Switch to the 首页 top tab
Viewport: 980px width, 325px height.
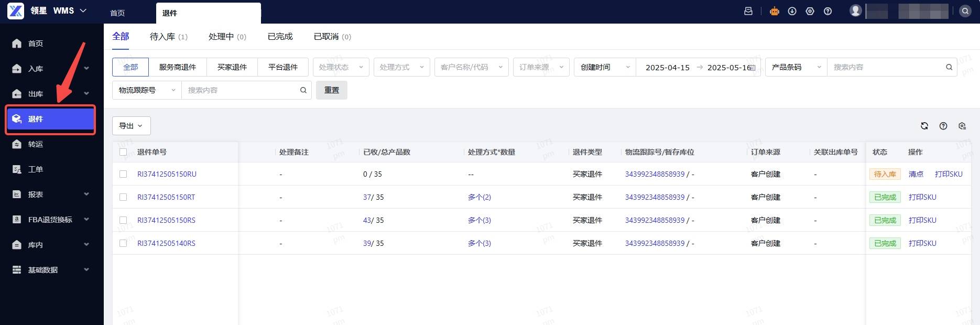(x=118, y=13)
